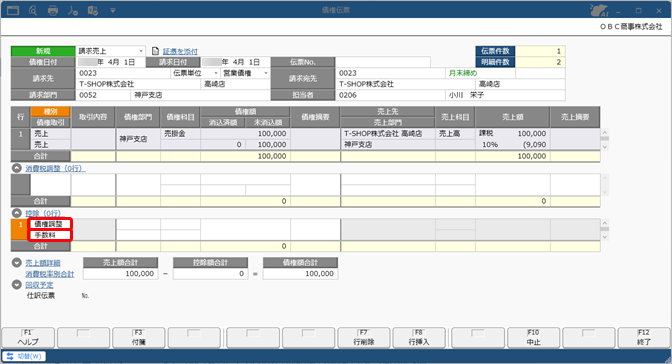Click the Excel export icon
This screenshot has height=364, width=672.
93,10
